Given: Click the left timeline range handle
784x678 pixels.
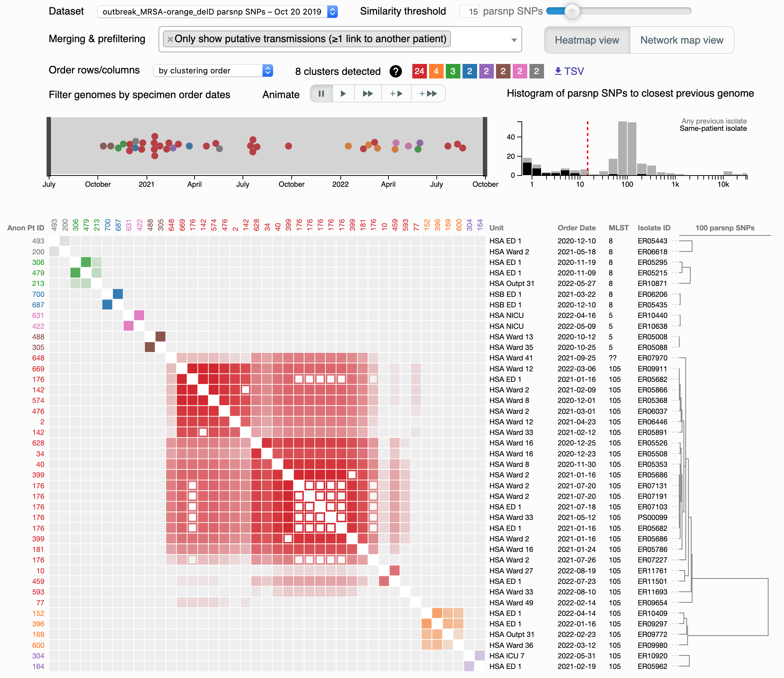Looking at the screenshot, I should pos(49,146).
